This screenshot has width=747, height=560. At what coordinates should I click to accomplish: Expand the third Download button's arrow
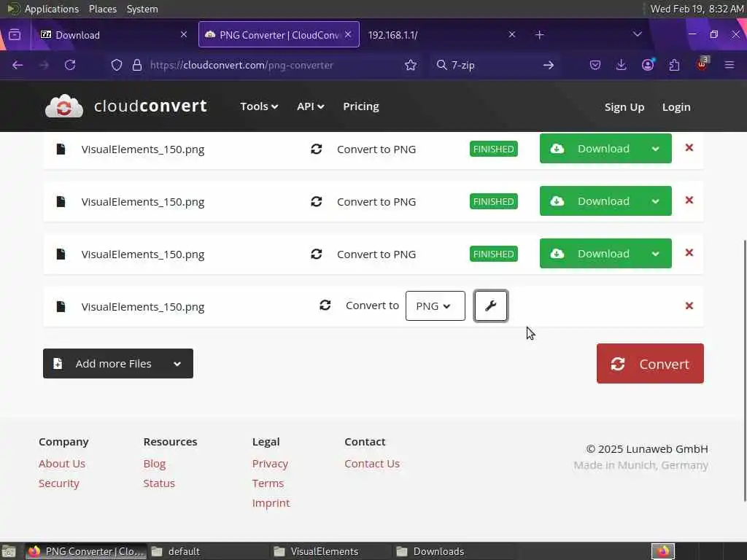[656, 253]
